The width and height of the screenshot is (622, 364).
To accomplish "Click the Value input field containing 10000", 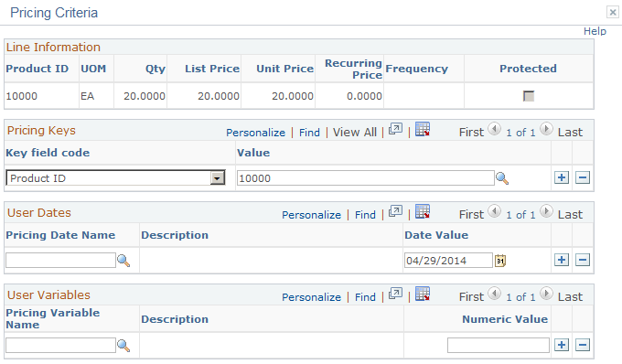I will pos(366,178).
